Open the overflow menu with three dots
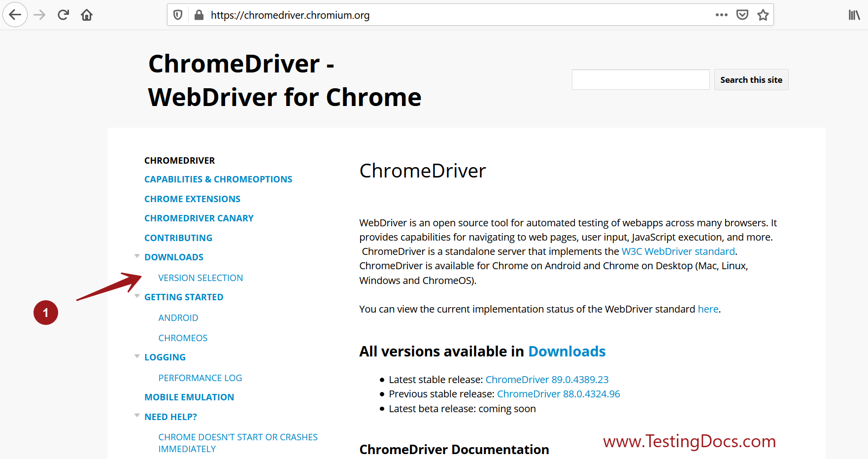868x459 pixels. point(721,15)
